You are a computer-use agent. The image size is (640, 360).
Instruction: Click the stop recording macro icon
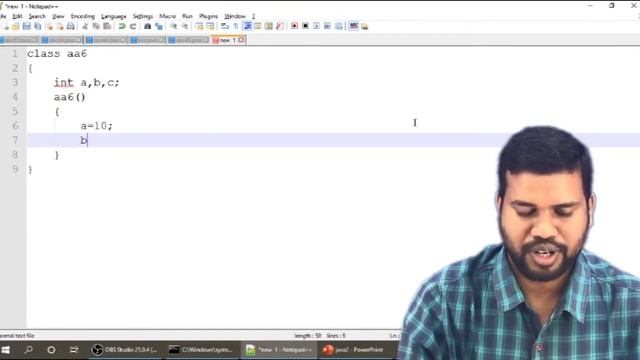[x=305, y=27]
